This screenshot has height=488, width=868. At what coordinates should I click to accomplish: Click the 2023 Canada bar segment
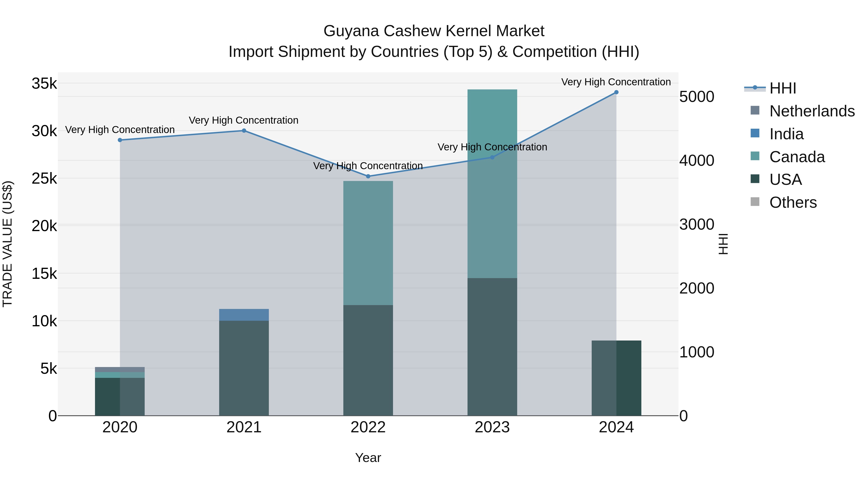coord(492,184)
